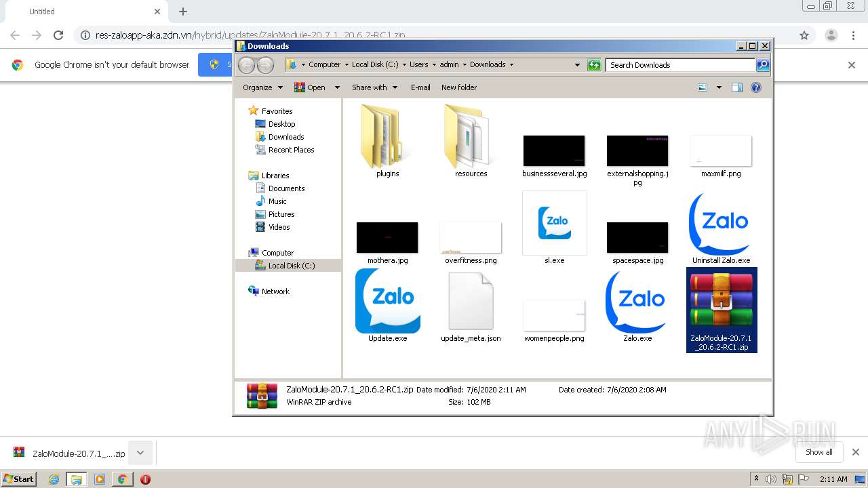Open Chrome profile avatar

click(x=831, y=35)
